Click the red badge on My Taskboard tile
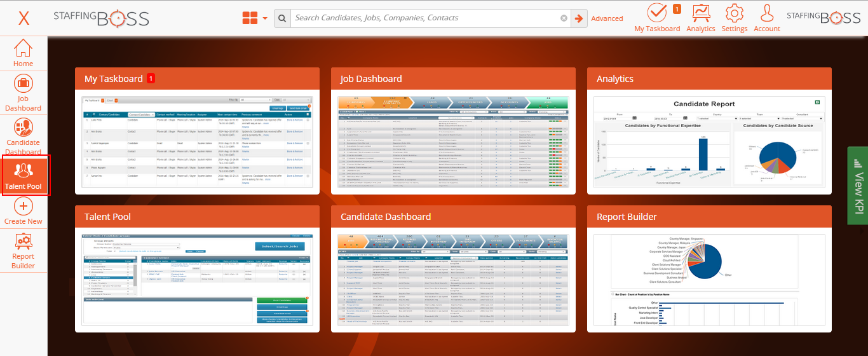The height and width of the screenshot is (356, 868). [x=151, y=78]
